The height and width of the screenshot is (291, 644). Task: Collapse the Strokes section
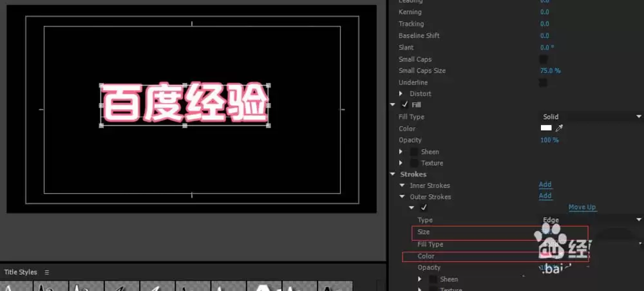(393, 174)
